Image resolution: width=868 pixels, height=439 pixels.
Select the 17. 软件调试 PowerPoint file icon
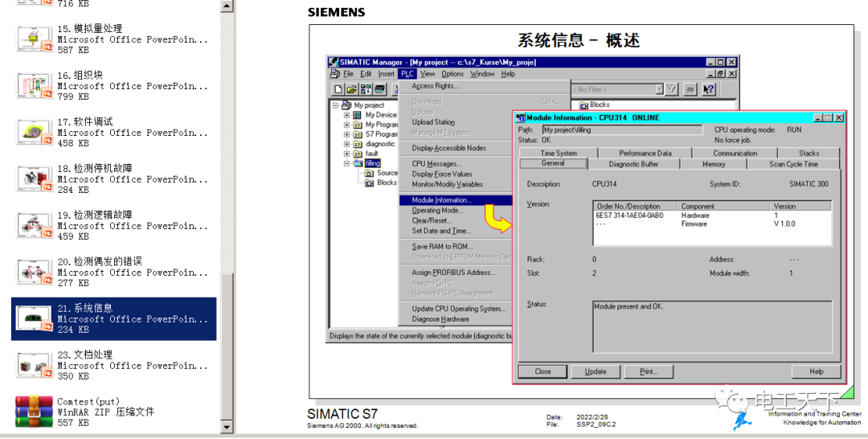pos(35,133)
